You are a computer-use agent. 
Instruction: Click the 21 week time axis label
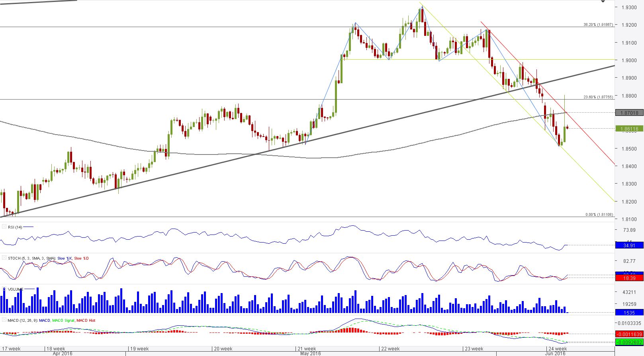point(307,349)
